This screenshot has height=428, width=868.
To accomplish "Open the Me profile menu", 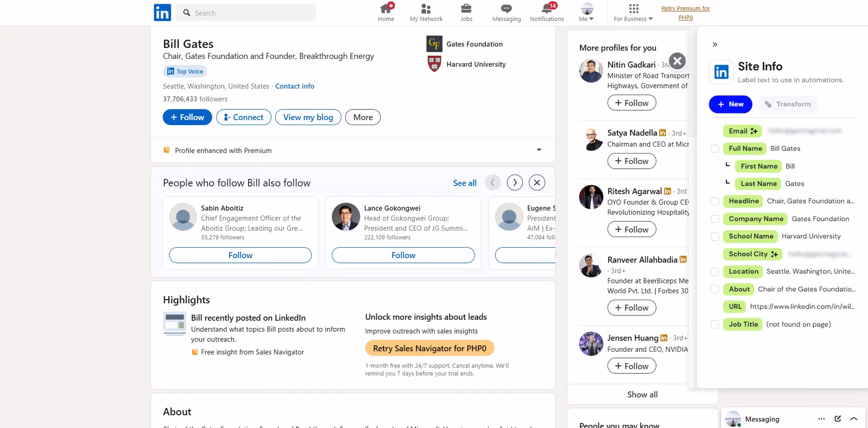I will tap(586, 13).
